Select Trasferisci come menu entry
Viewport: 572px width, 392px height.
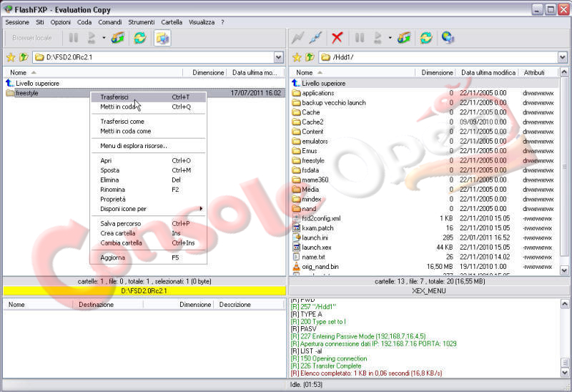tap(149, 121)
